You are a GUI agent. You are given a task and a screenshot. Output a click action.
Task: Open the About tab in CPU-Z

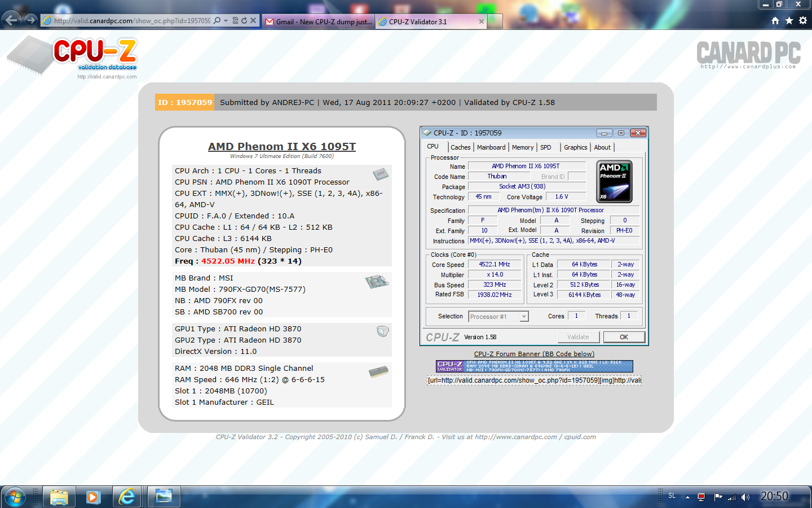click(x=602, y=147)
